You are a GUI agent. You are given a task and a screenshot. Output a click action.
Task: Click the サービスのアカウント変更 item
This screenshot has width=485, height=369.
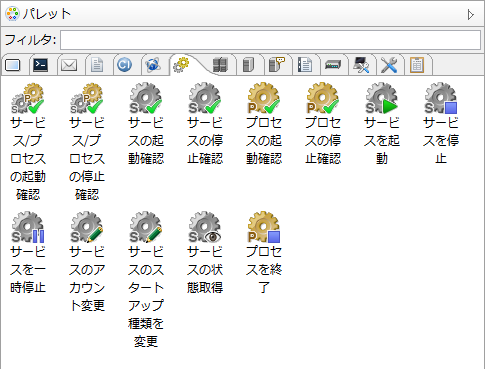pyautogui.click(x=87, y=262)
